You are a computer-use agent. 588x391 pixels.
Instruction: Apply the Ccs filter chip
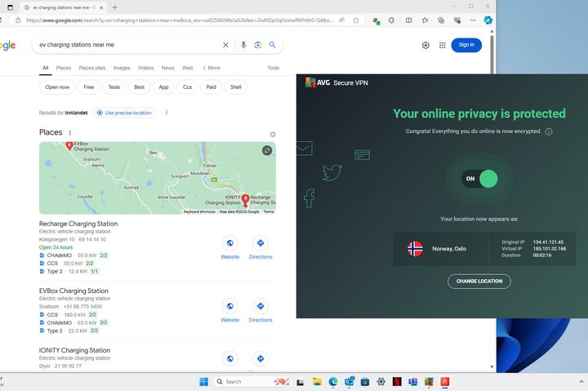[187, 87]
